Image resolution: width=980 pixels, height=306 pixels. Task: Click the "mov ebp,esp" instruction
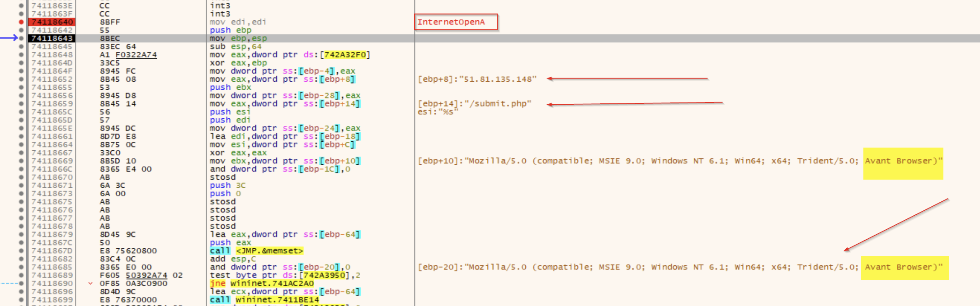(x=238, y=38)
